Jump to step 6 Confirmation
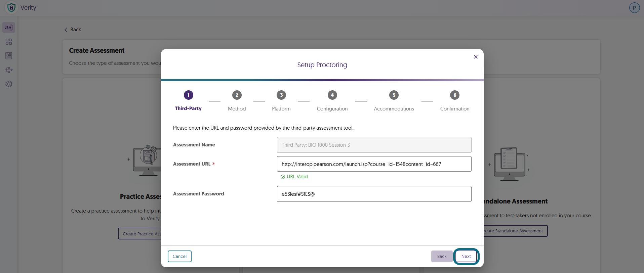This screenshot has width=644, height=273. tap(455, 101)
